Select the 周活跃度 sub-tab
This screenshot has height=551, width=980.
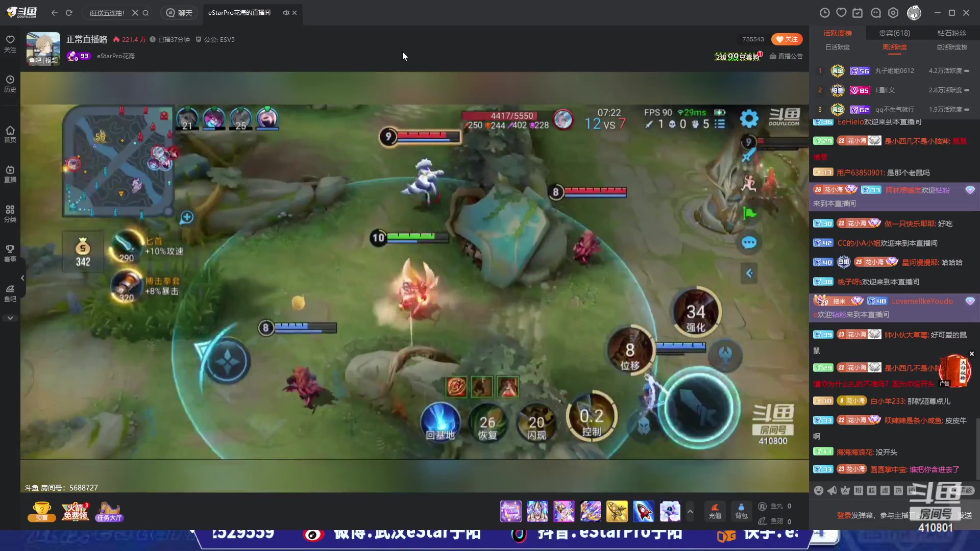[895, 47]
